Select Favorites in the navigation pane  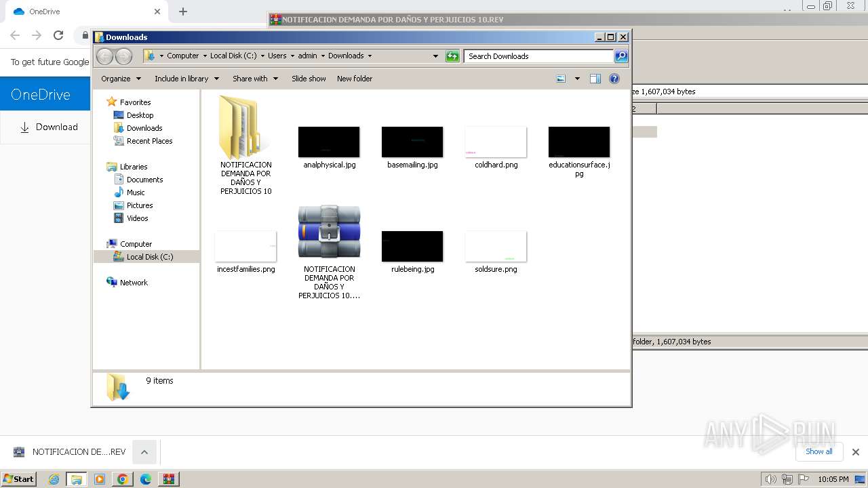point(135,102)
